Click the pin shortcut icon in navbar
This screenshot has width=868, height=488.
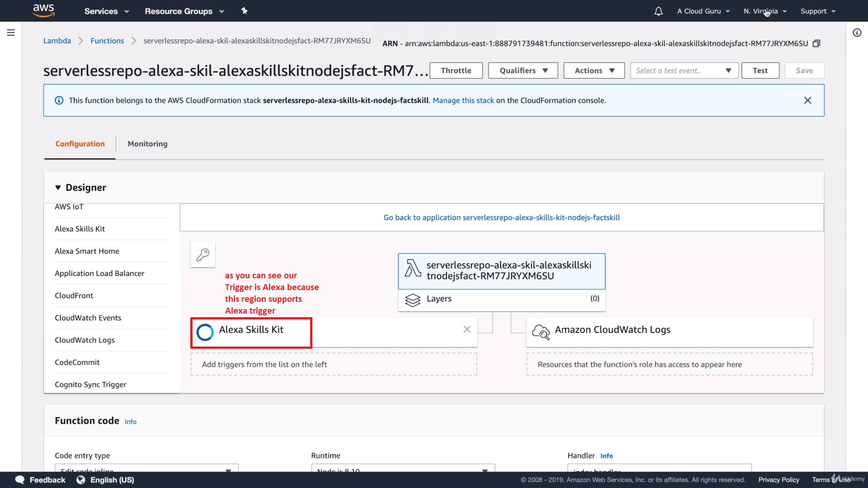coord(244,11)
